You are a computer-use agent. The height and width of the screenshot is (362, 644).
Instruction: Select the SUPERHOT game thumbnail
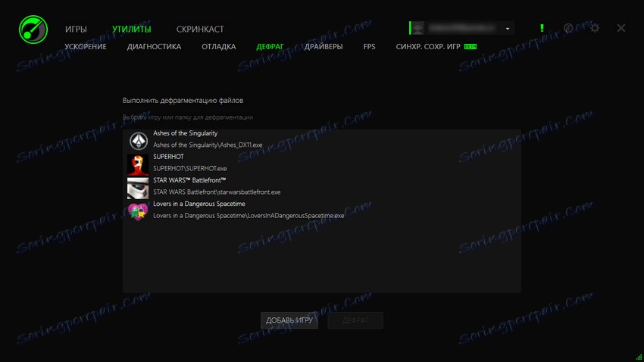138,164
